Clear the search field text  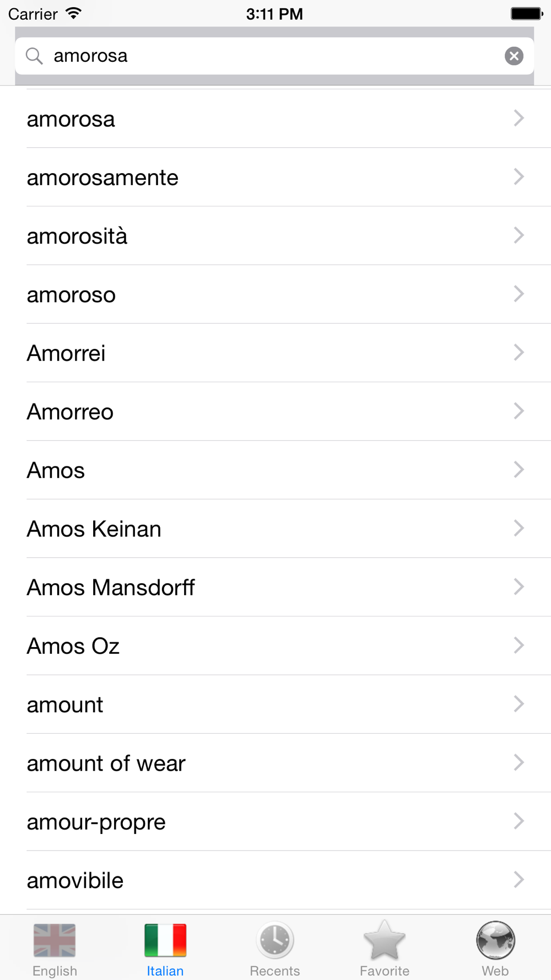[x=514, y=56]
